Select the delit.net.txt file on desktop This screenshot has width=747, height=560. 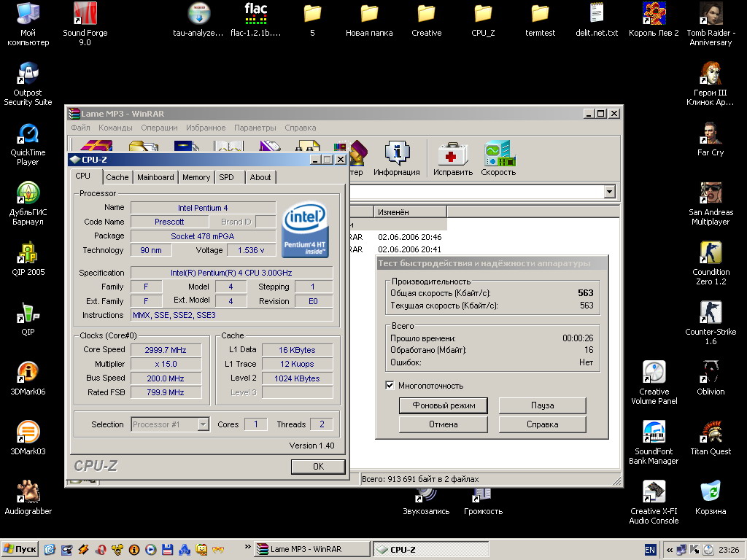(597, 20)
